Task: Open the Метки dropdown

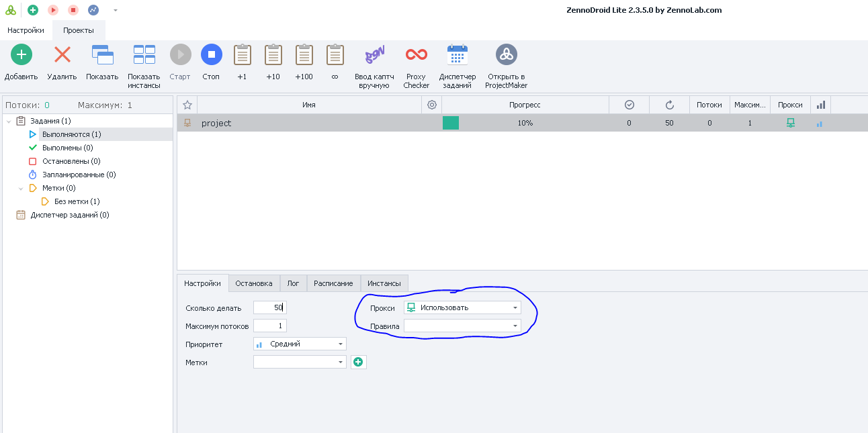Action: pyautogui.click(x=300, y=362)
